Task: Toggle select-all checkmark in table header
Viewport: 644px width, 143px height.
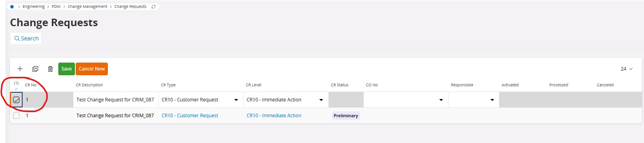Action: (16, 88)
